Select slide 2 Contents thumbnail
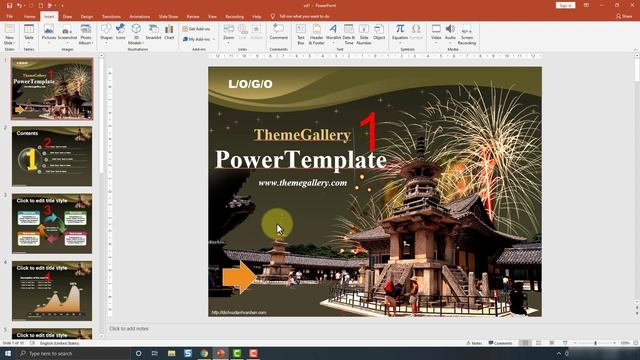Screen dimensions: 640x360 (x=52, y=156)
